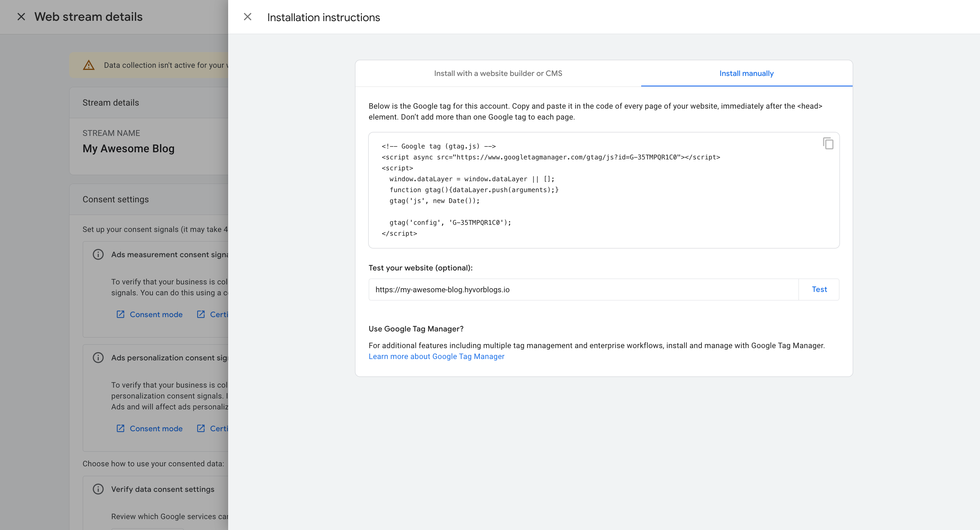Open external link icon under Ads measurement
This screenshot has width=980, height=530.
click(x=201, y=314)
